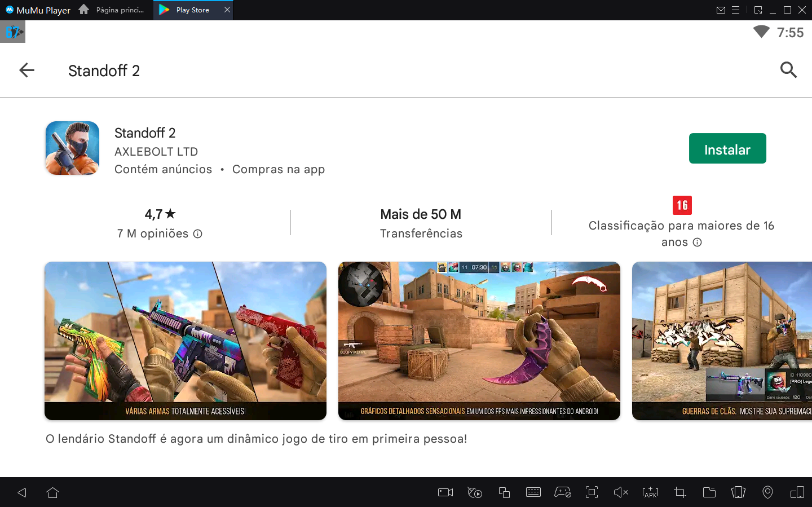Open the multi-instance manager
Screen dimensions: 812x507
pyautogui.click(x=504, y=492)
